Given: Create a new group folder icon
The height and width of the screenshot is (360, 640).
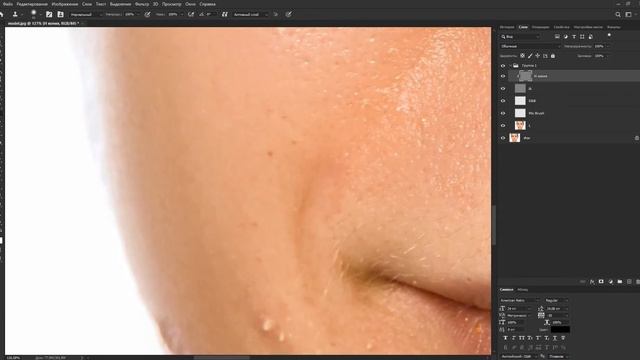Looking at the screenshot, I should point(620,282).
